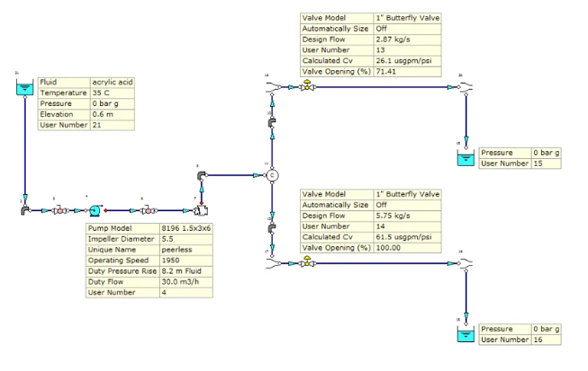Click the Duty Flow 30.0 m3/h cell

186,282
